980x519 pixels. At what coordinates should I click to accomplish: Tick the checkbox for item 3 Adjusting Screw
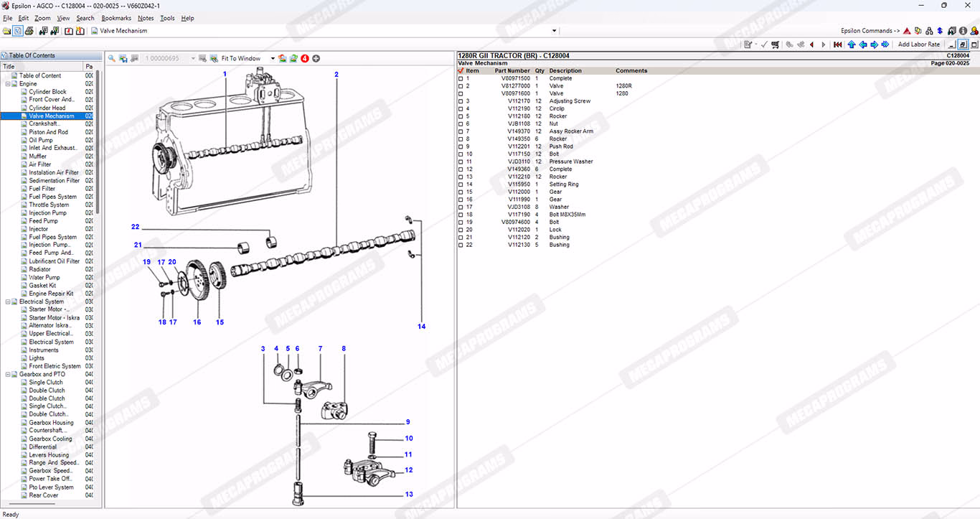(461, 101)
